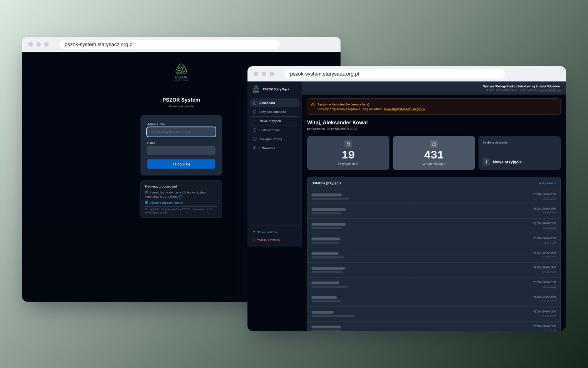The width and height of the screenshot is (588, 368).
Task: Click the Przyjęcia dziś 19 stat card
Action: [348, 153]
